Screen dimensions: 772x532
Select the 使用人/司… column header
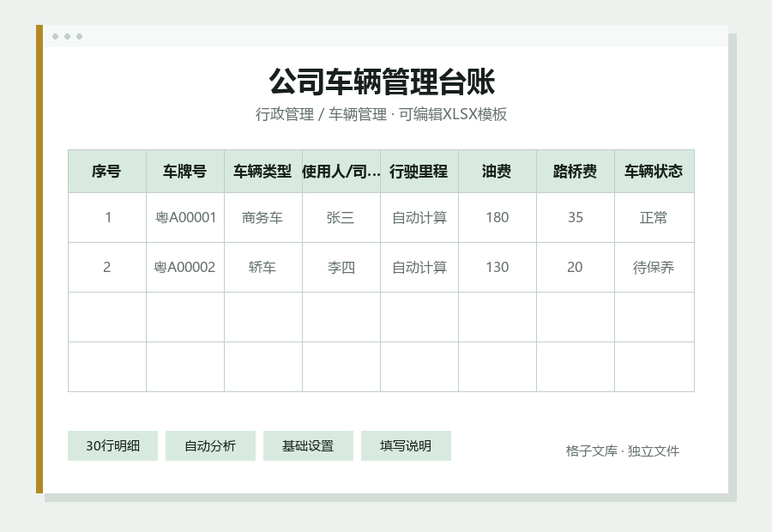(x=341, y=171)
